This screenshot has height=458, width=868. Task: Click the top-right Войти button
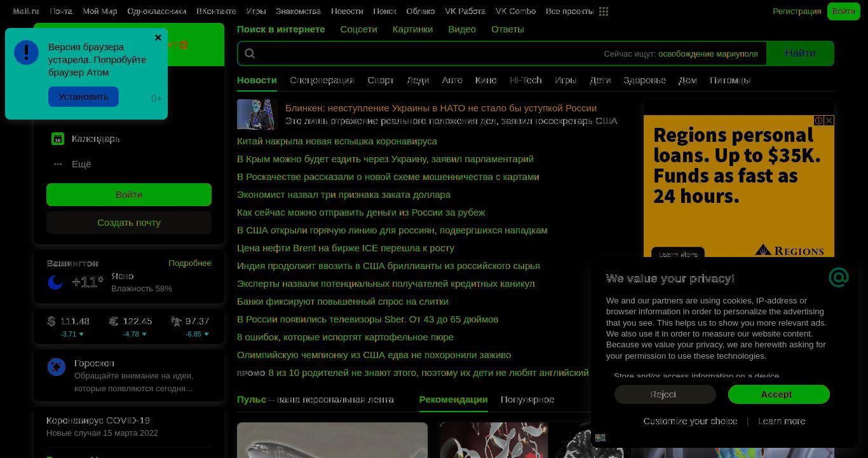tap(843, 11)
